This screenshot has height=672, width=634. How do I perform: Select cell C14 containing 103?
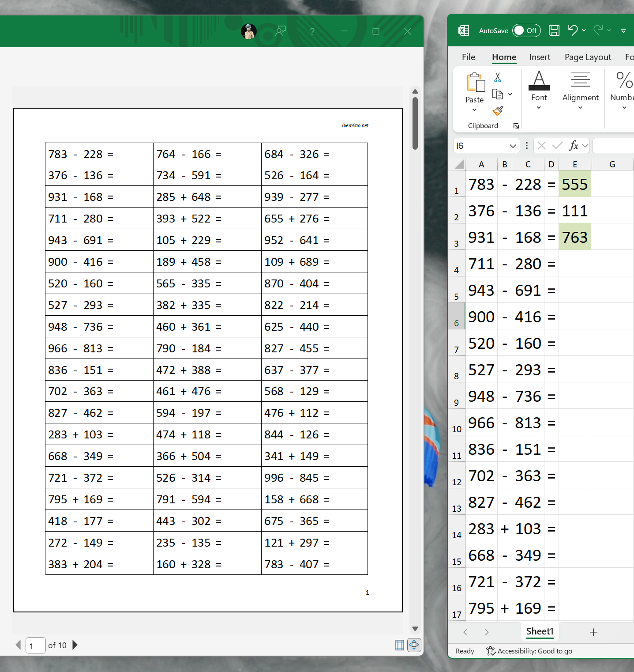[528, 528]
